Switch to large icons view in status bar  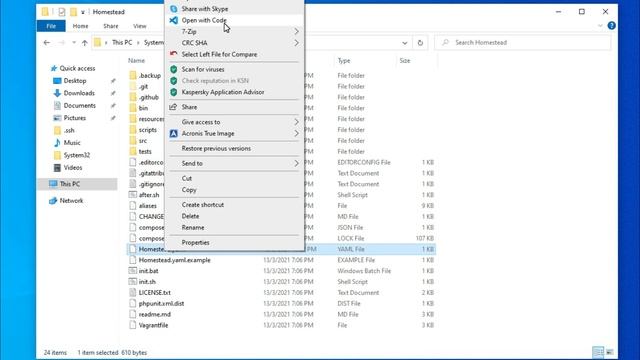[x=609, y=352]
